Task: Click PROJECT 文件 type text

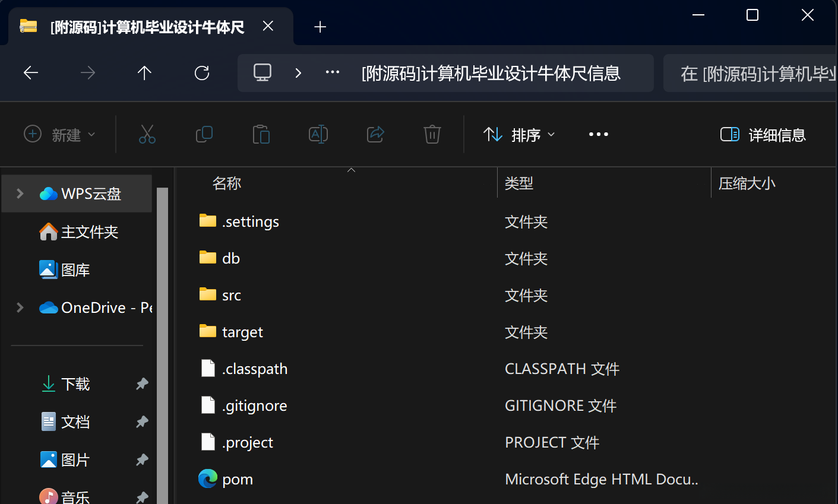Action: 552,442
